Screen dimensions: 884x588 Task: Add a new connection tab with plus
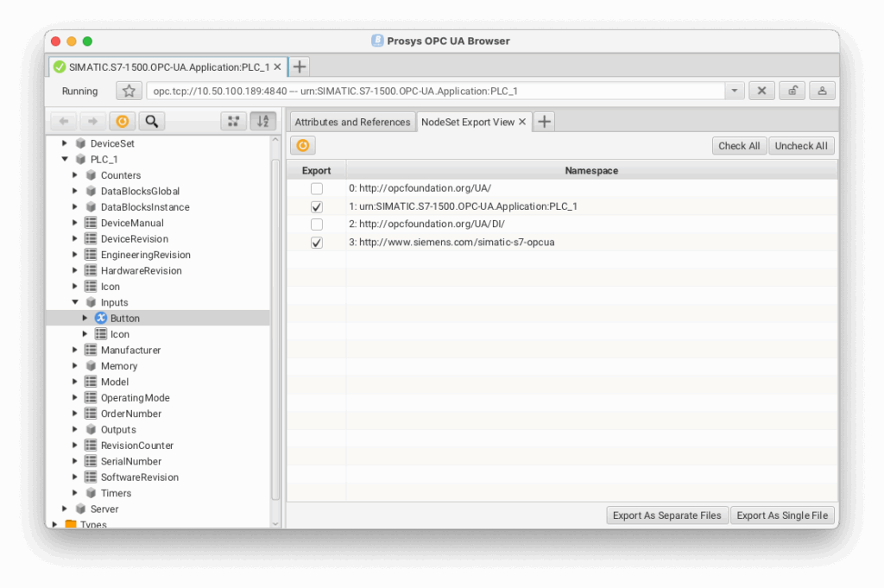(299, 66)
